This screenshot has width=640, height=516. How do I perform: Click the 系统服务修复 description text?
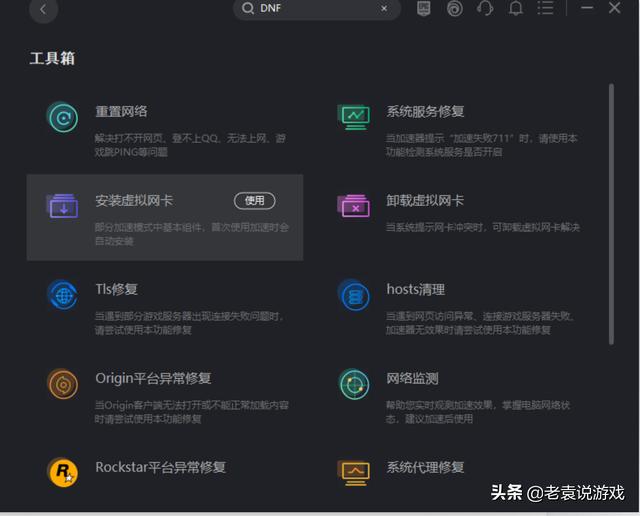point(482,145)
